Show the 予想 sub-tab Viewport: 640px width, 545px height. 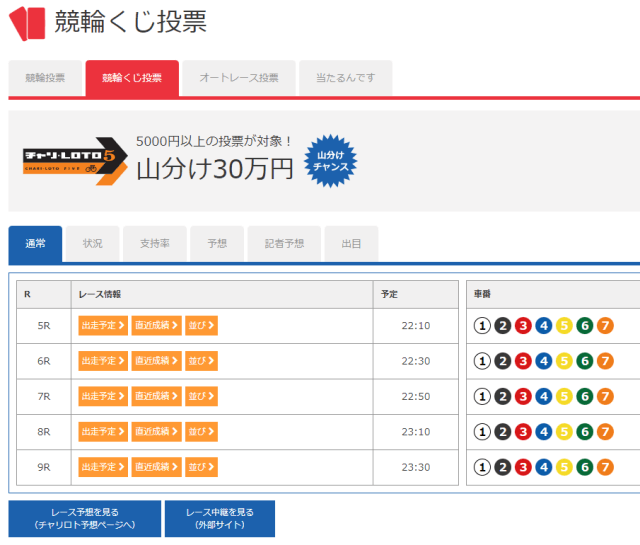pyautogui.click(x=217, y=244)
